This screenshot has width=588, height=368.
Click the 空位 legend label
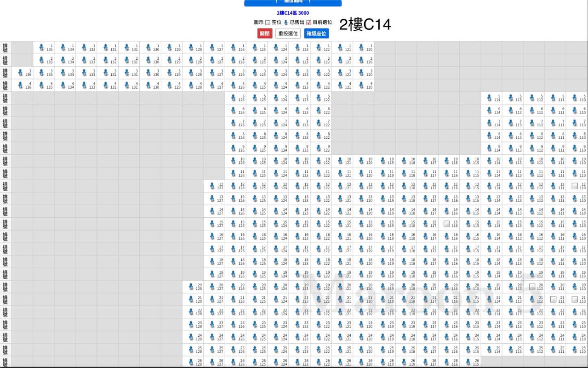[x=276, y=22]
